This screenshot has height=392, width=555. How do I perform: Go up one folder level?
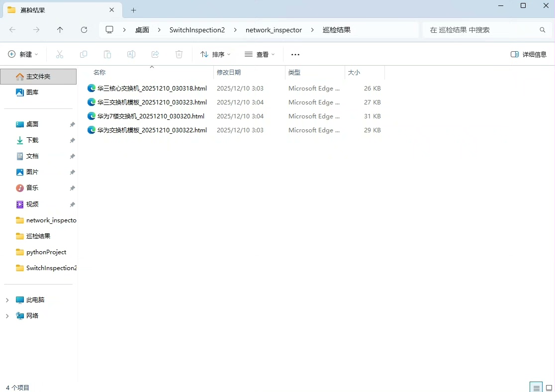point(60,30)
